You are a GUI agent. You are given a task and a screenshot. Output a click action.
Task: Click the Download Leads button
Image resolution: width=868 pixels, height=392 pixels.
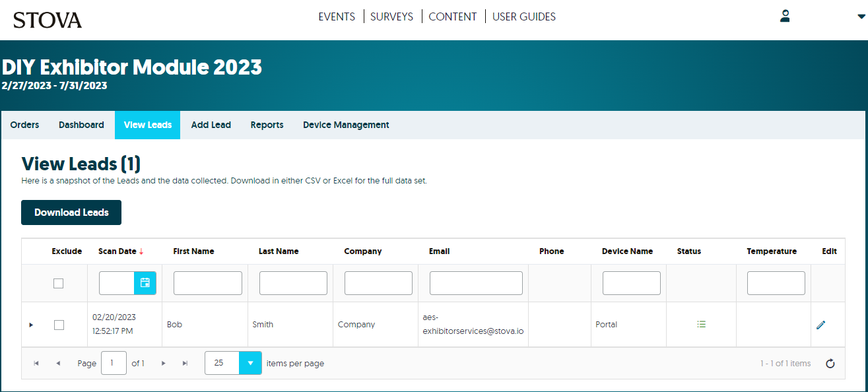(71, 212)
